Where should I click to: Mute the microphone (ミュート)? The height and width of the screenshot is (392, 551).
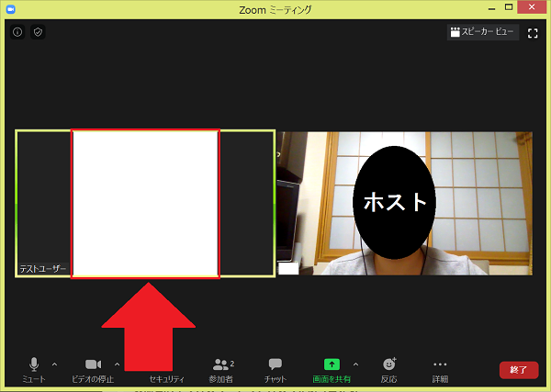[x=34, y=370]
